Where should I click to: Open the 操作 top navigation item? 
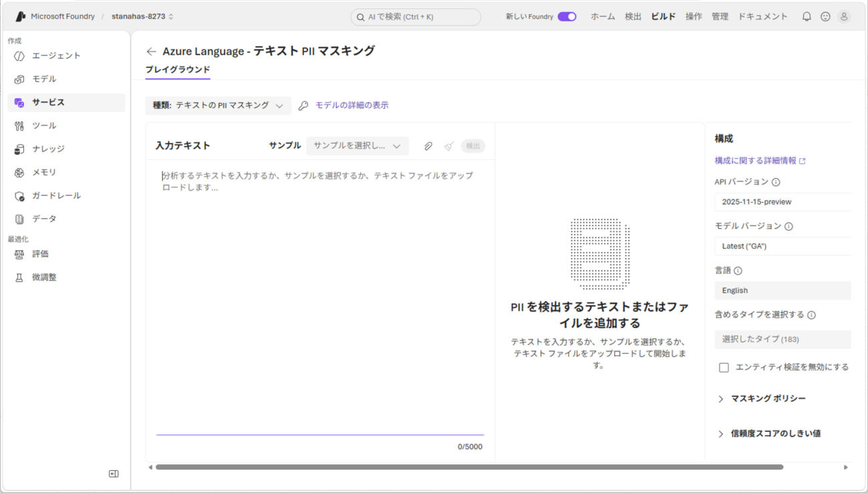[x=694, y=17]
